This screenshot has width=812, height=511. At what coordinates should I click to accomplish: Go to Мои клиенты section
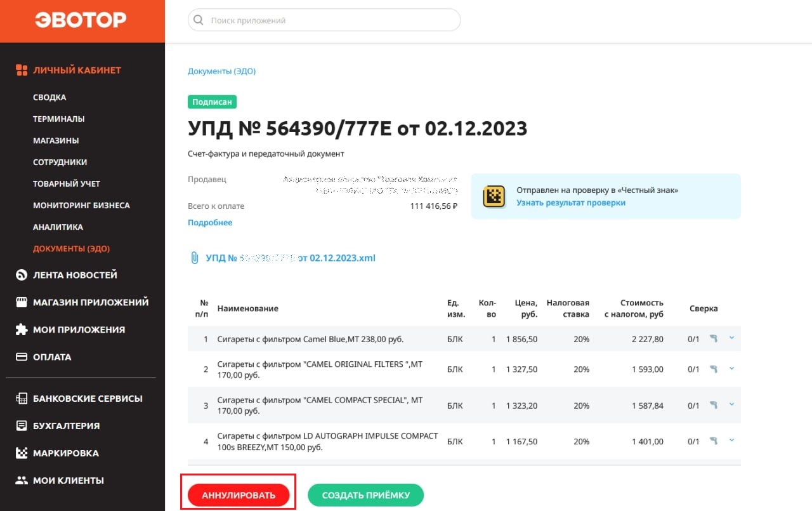(69, 481)
